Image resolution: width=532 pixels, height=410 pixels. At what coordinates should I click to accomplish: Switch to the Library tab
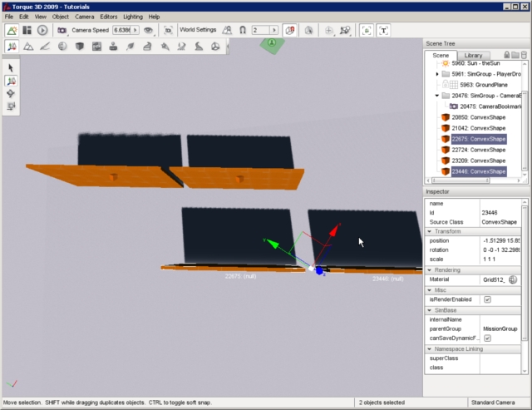pos(472,55)
